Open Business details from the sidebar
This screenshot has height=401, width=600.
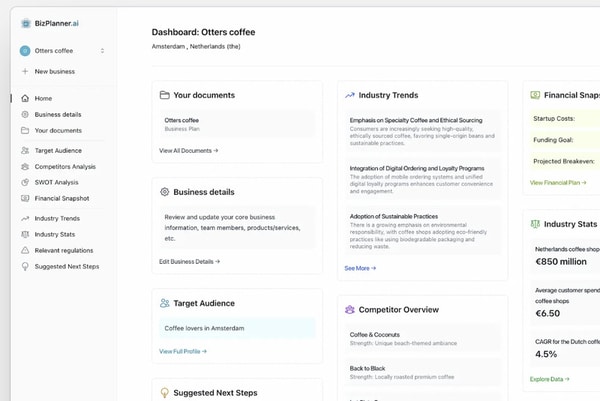[x=57, y=114]
